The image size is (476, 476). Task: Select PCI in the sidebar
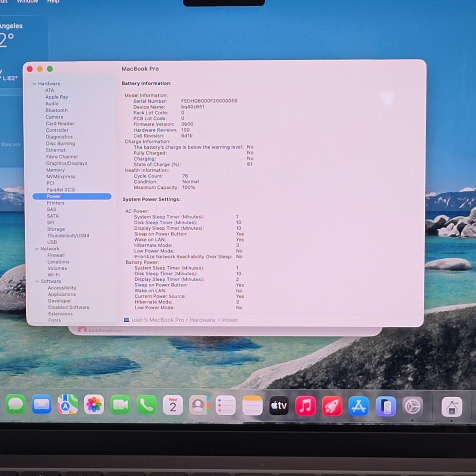click(x=50, y=183)
